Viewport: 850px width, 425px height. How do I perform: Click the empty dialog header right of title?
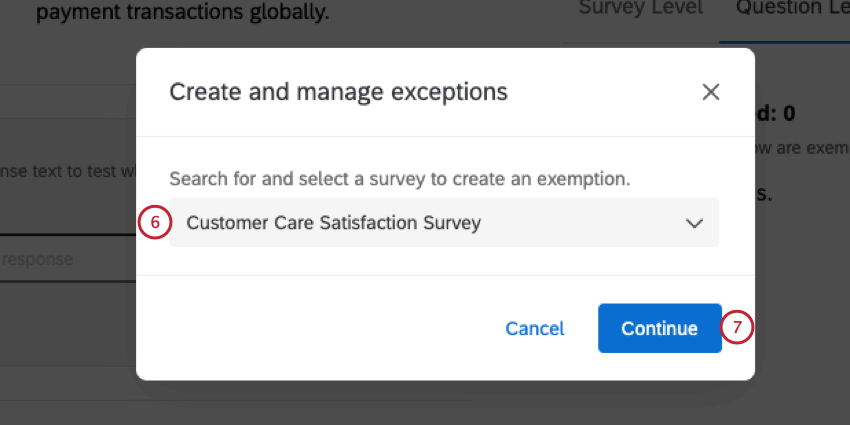click(x=600, y=92)
